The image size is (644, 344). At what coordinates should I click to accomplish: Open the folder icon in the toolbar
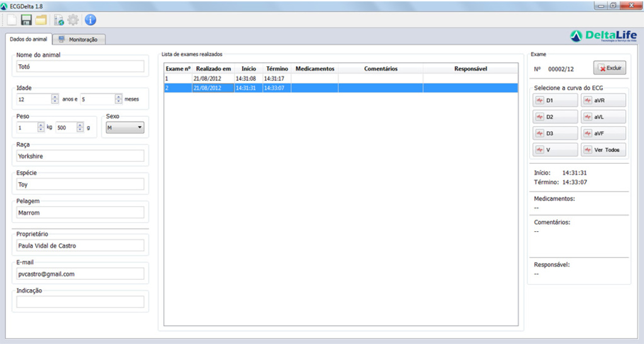pyautogui.click(x=41, y=20)
